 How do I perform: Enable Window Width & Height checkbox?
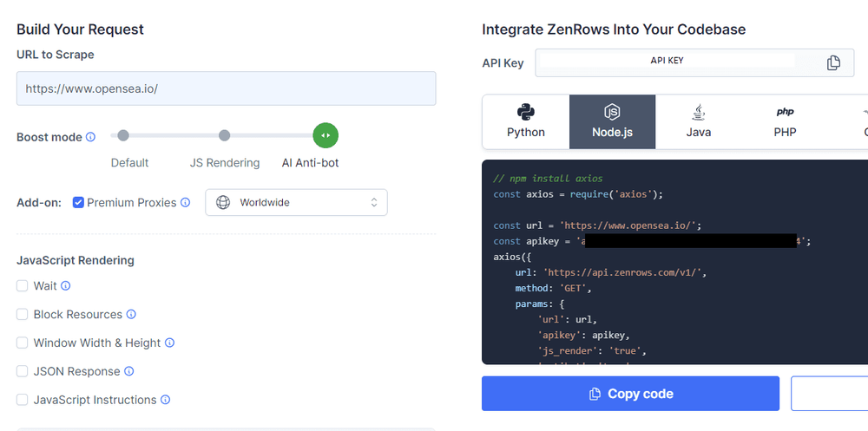coord(23,343)
